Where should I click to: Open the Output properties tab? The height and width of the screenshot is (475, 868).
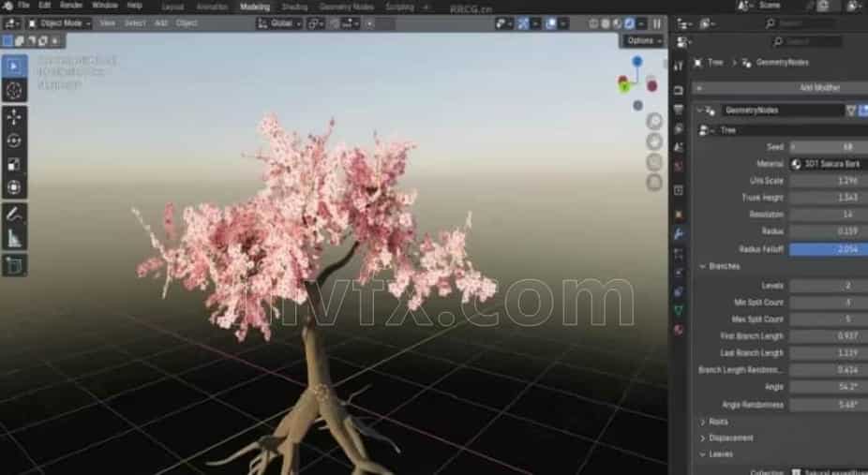point(679,110)
